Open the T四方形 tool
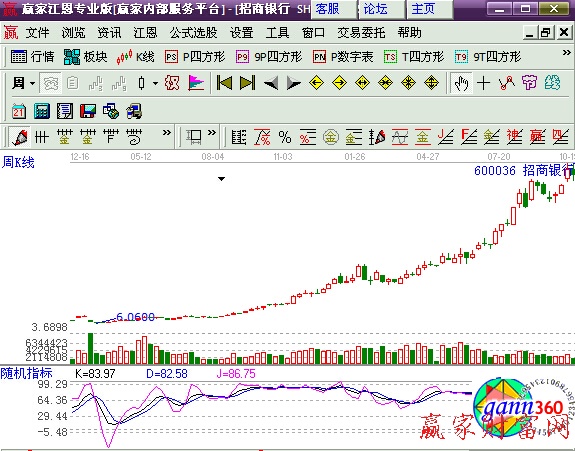Image resolution: width=575 pixels, height=451 pixels. (414, 57)
